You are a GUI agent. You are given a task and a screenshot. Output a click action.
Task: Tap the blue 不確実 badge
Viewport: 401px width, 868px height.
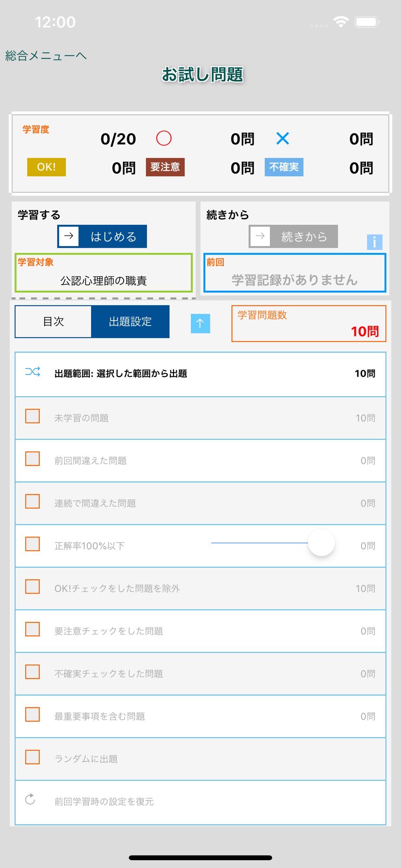[284, 167]
